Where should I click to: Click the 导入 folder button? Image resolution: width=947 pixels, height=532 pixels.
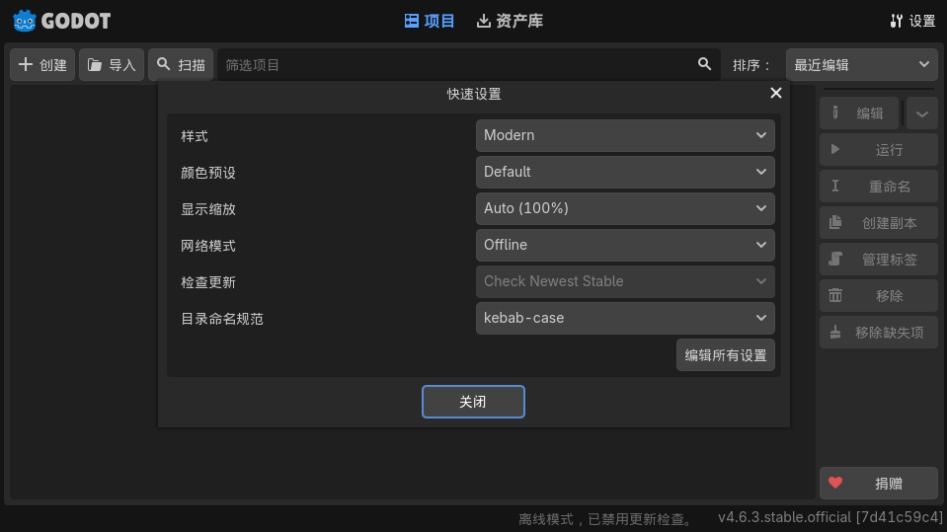(111, 65)
